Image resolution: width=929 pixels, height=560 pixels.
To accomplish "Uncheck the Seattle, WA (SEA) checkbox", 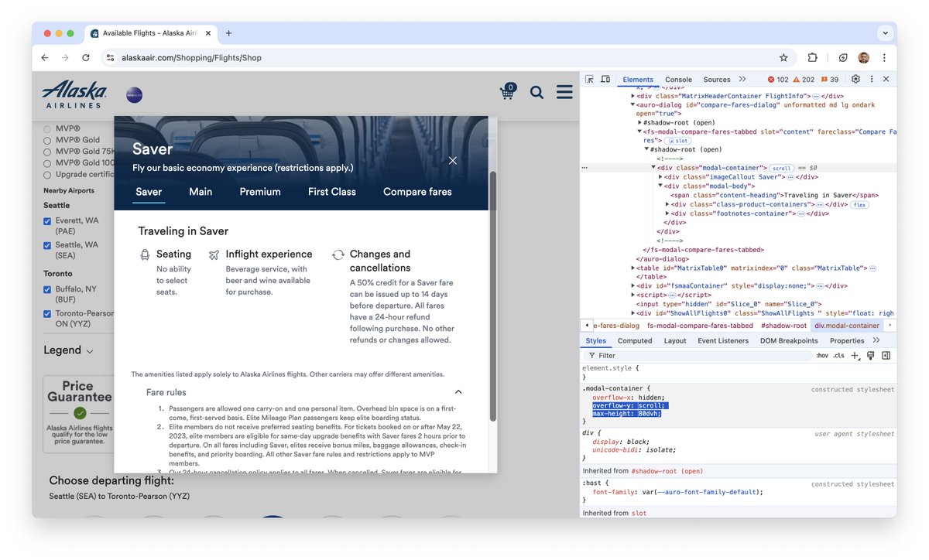I will (47, 245).
